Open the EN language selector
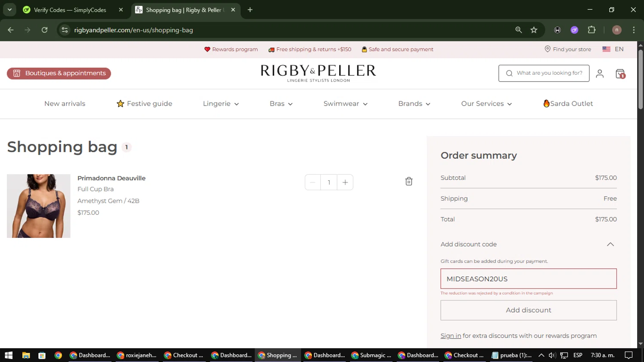Viewport: 644px width, 362px height. pos(613,49)
